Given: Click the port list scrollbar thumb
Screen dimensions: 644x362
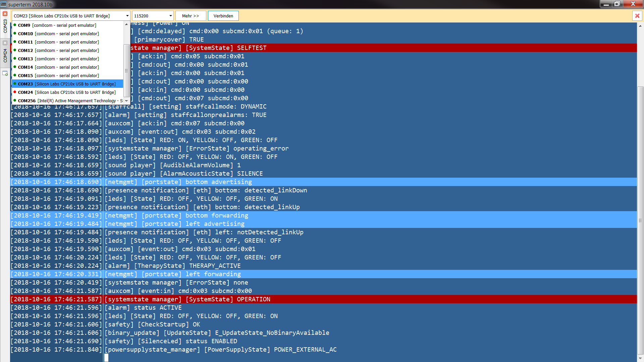Looking at the screenshot, I should click(126, 70).
